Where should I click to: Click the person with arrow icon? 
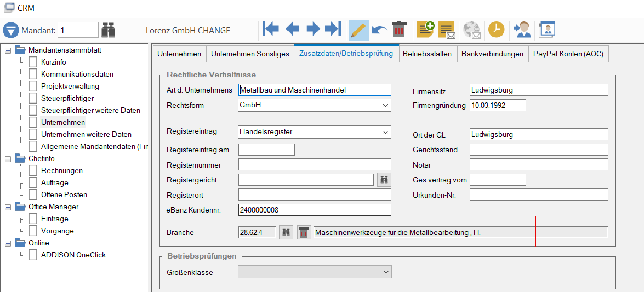point(522,30)
